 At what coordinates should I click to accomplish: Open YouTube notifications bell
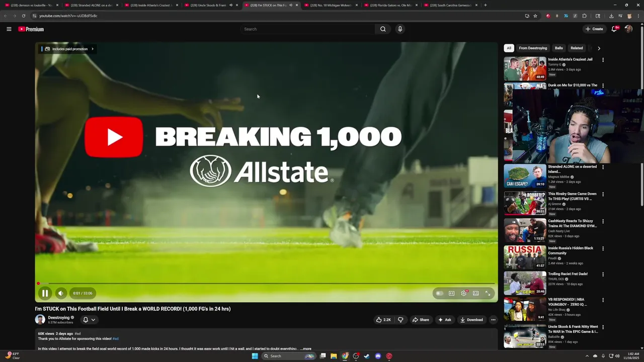614,29
